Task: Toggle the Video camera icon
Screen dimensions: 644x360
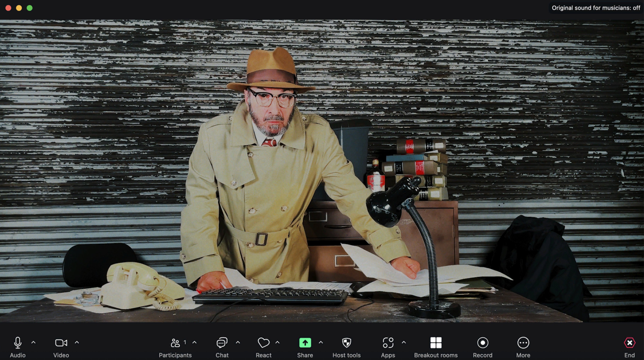Action: pos(61,343)
